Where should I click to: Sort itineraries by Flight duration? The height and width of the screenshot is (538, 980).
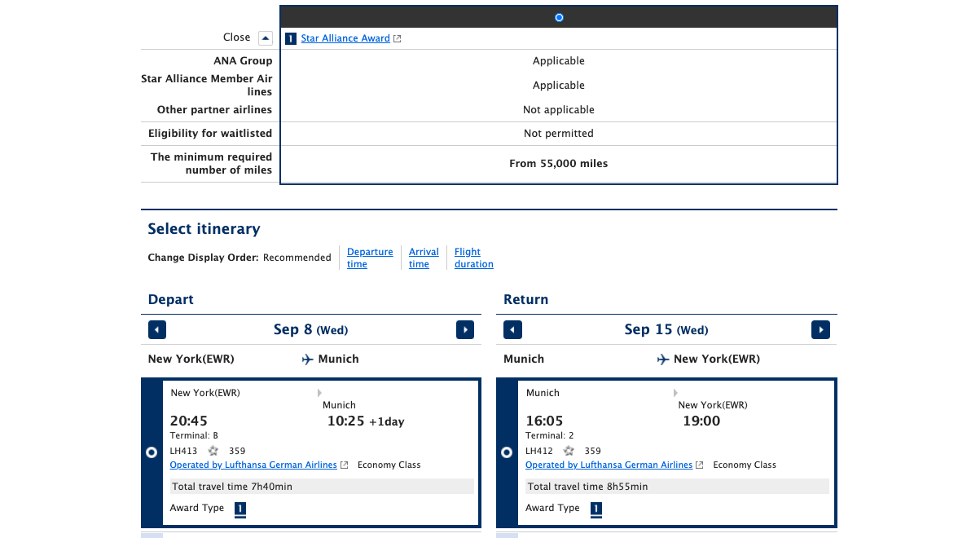[473, 258]
